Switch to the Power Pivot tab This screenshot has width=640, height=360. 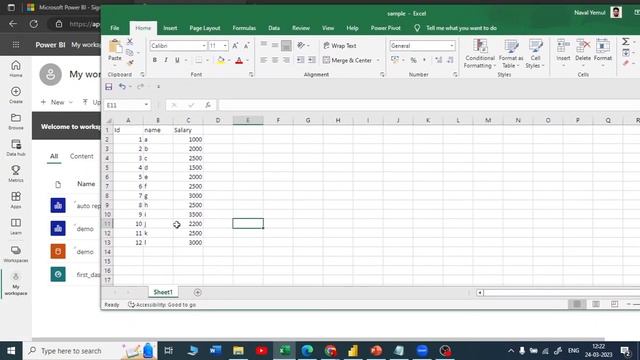coord(386,28)
